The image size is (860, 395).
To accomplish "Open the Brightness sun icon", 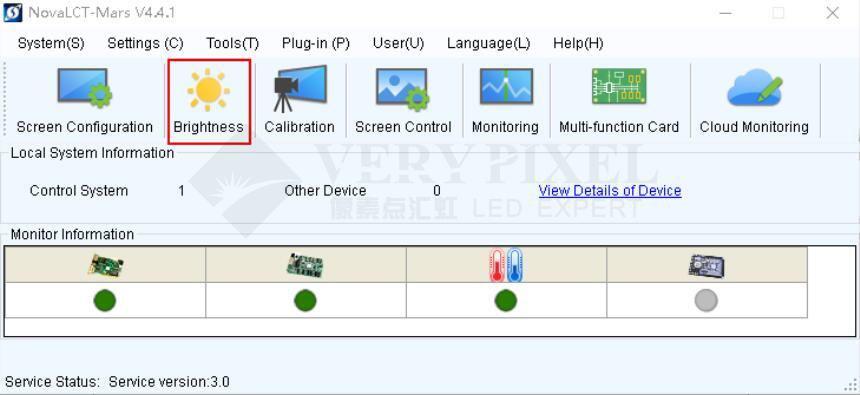I will (208, 90).
